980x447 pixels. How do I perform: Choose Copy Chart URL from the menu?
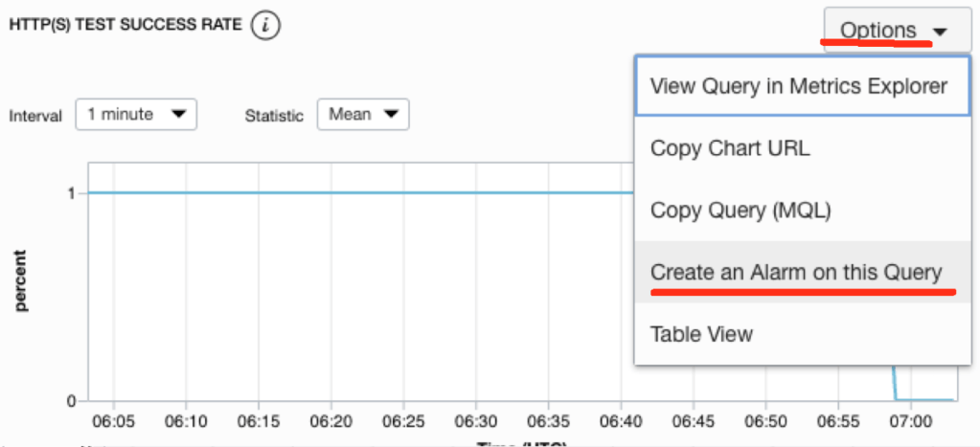[729, 148]
